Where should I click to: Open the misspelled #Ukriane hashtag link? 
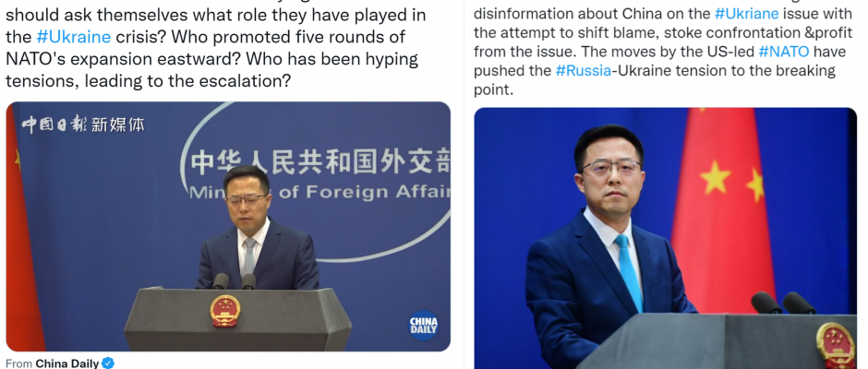pos(746,14)
